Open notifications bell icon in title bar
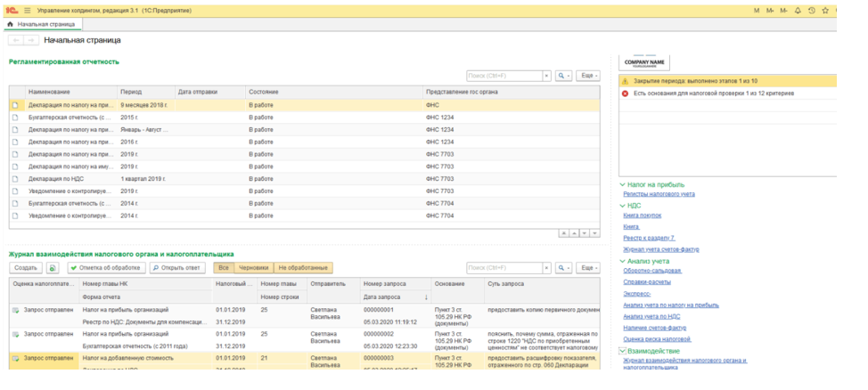Image resolution: width=868 pixels, height=390 pixels. [x=798, y=11]
